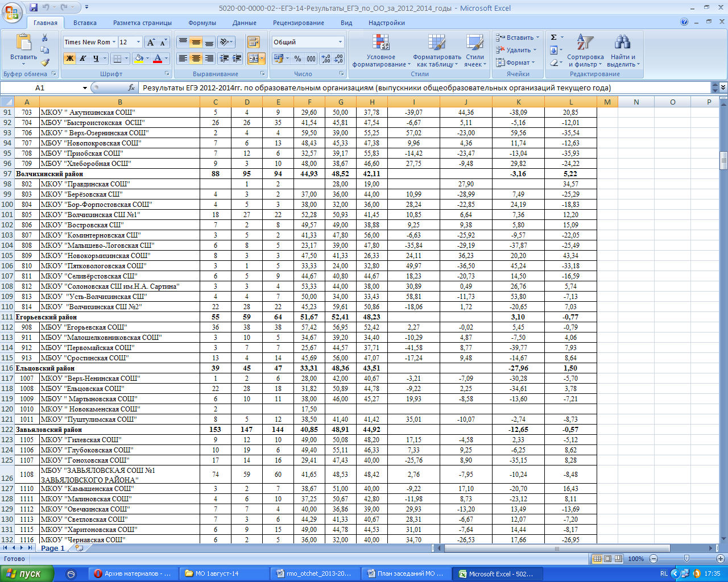Apply the percent style format
728x582 pixels.
point(297,59)
